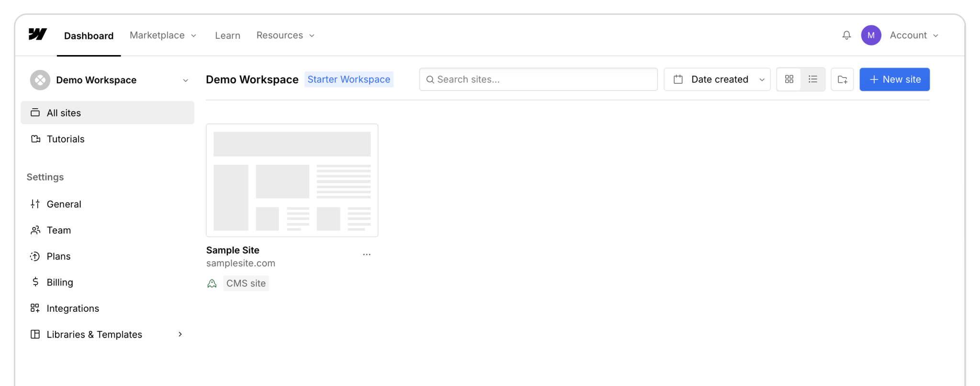Screen dimensions: 980x386
Task: Open Libraries & Templates
Action: coord(108,334)
